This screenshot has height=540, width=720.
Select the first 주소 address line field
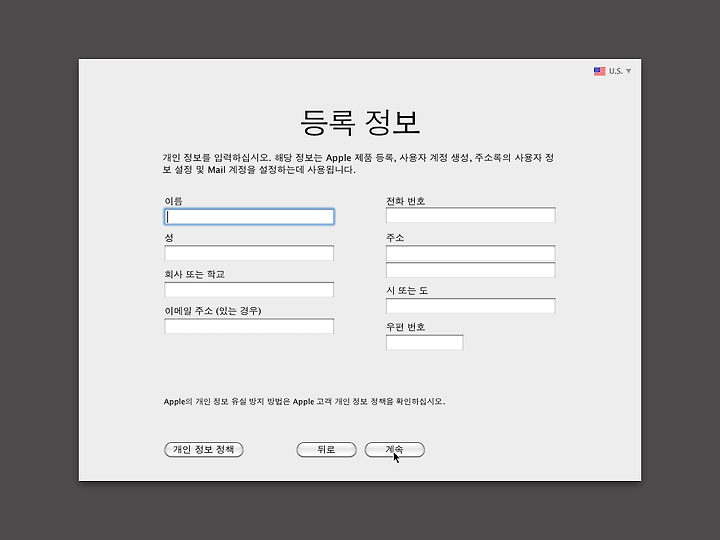click(x=471, y=253)
